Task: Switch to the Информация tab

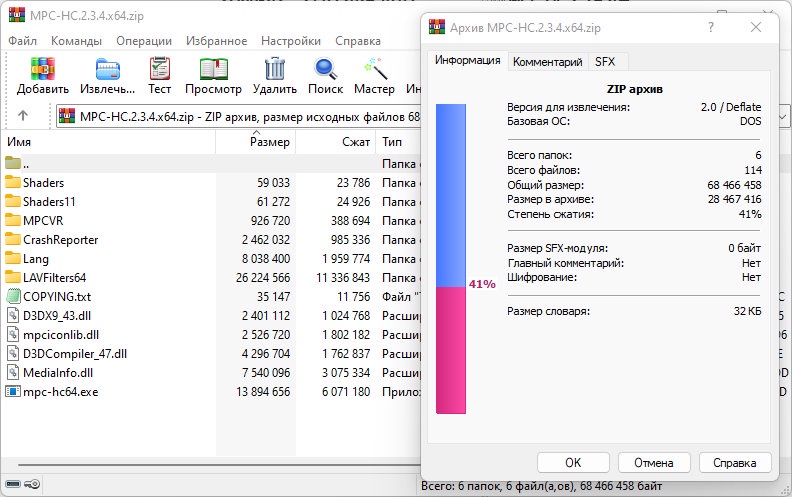Action: [467, 61]
